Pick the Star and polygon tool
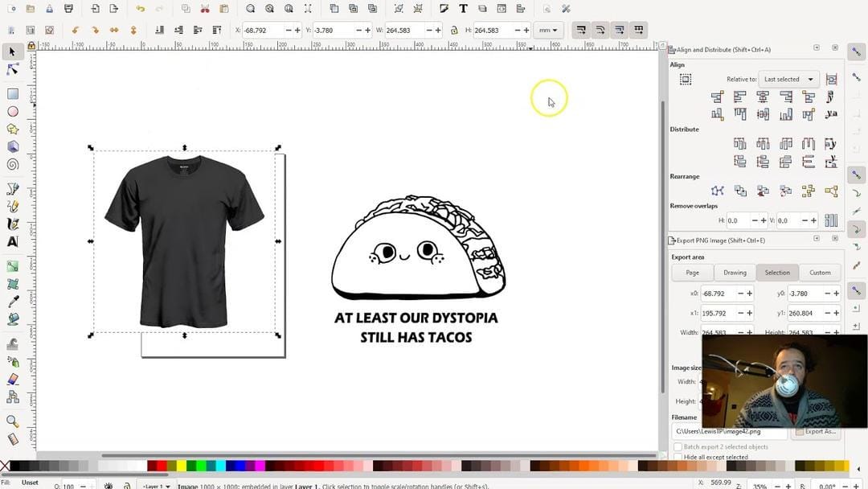 (13, 129)
